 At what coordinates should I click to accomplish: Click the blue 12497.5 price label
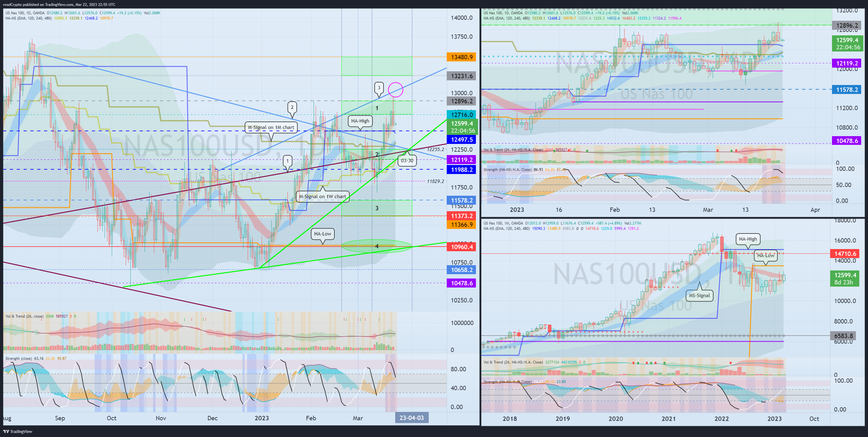pos(461,139)
